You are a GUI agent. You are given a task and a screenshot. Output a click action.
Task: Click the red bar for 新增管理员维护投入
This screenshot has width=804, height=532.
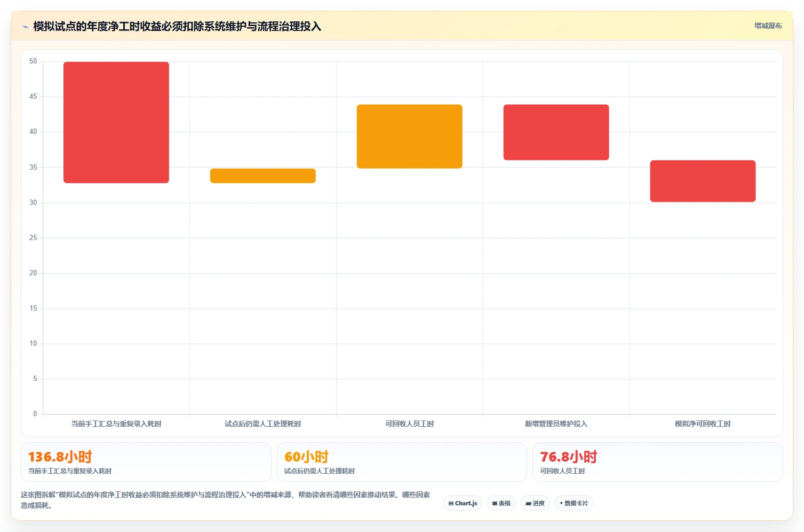click(556, 132)
